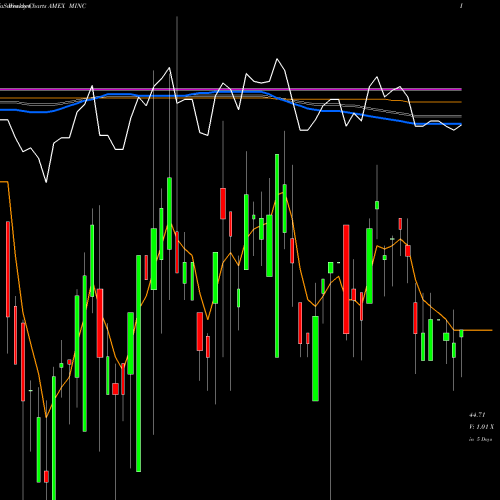Click the 44.71 price value
The image size is (500, 500).
[x=477, y=415]
